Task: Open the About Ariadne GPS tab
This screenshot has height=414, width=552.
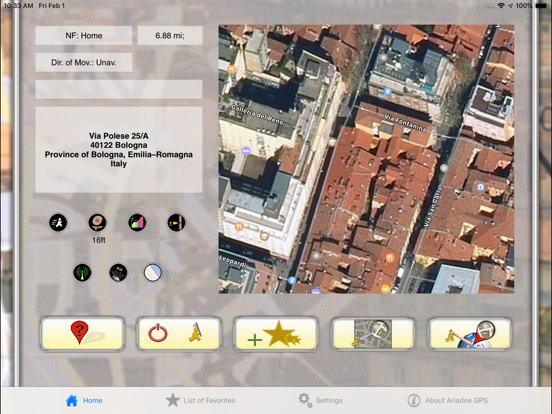Action: click(x=447, y=400)
